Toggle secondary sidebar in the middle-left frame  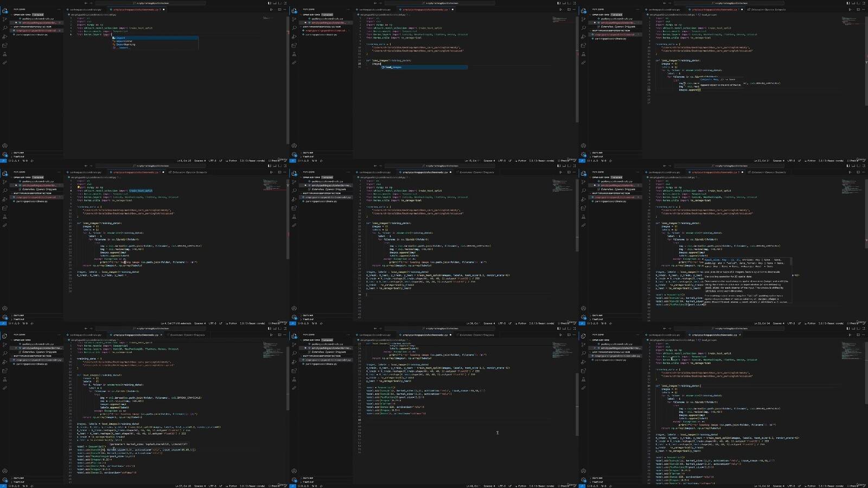(280, 166)
